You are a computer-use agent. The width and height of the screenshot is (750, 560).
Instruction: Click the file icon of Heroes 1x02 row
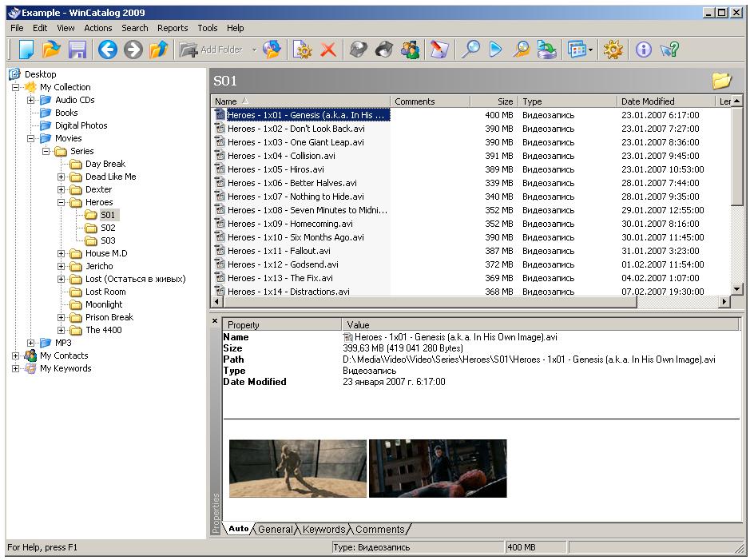(x=220, y=128)
